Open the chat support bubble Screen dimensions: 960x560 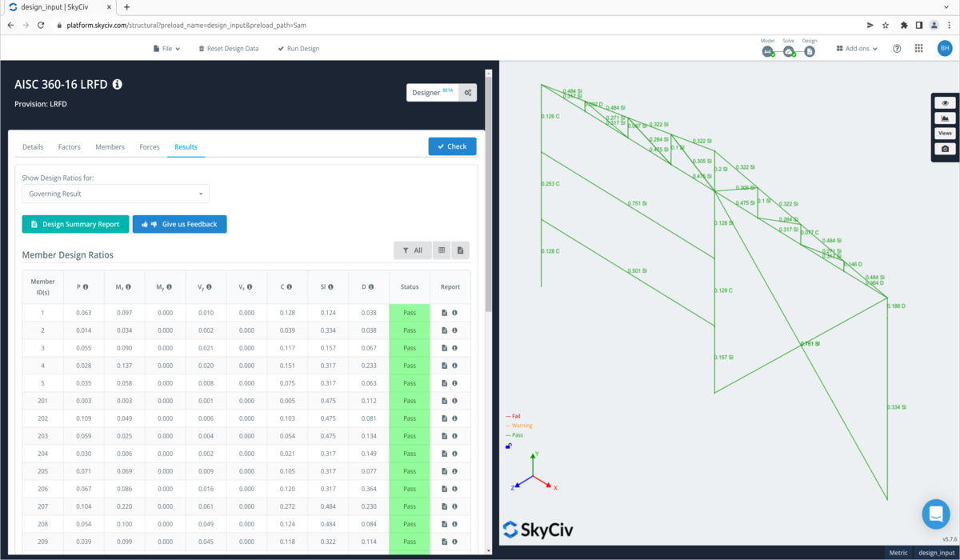[x=935, y=514]
